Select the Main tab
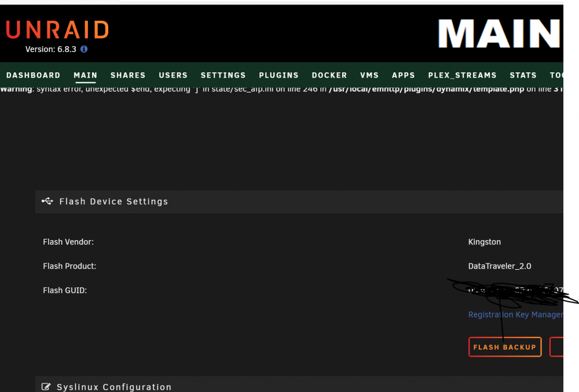This screenshot has width=579, height=392. point(85,75)
